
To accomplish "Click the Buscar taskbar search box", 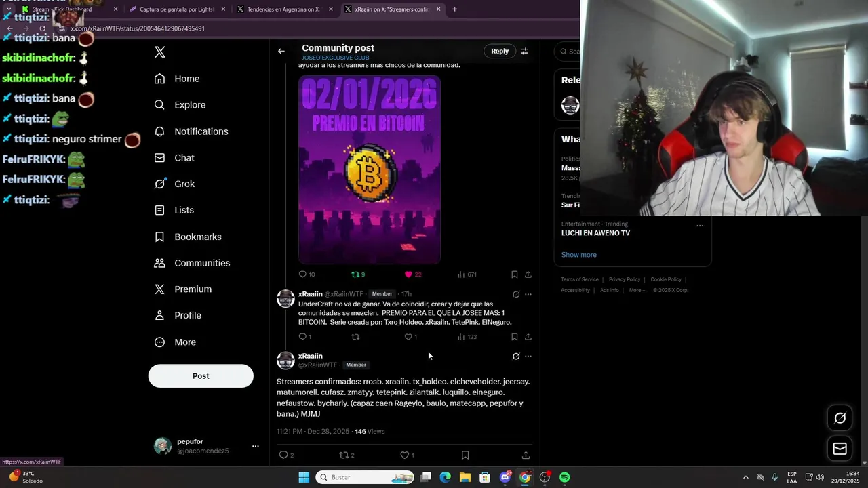I will [366, 477].
